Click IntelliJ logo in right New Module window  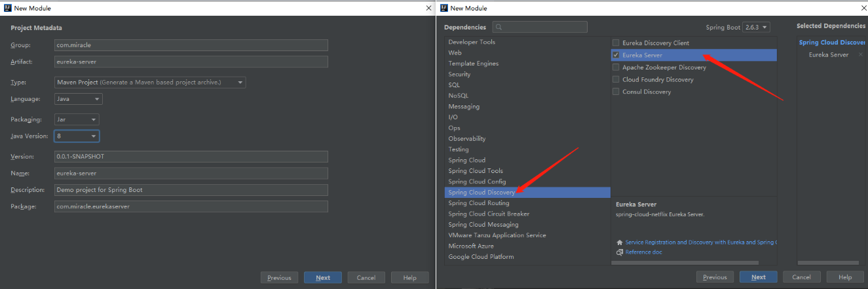[x=444, y=8]
